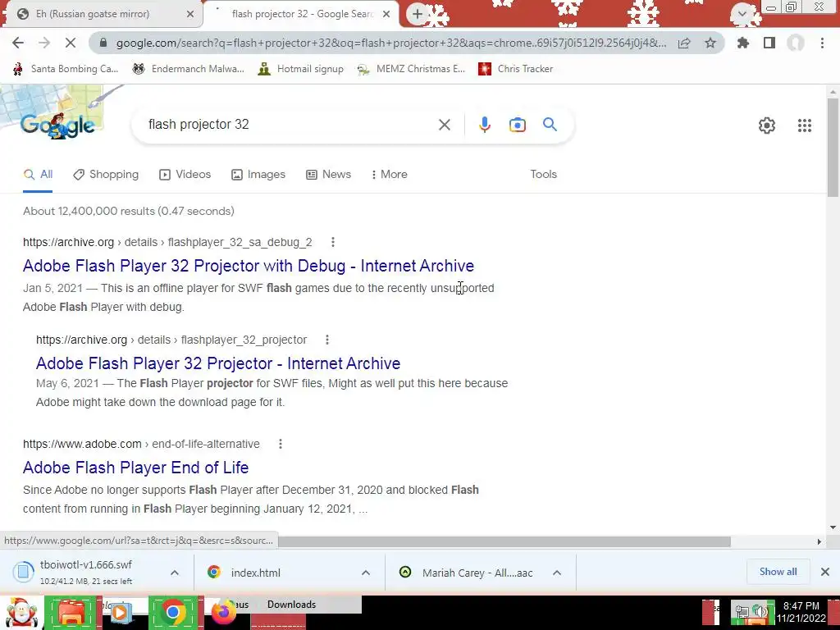This screenshot has height=630, width=840.
Task: Open the Extensions puzzle piece menu
Action: point(743,43)
